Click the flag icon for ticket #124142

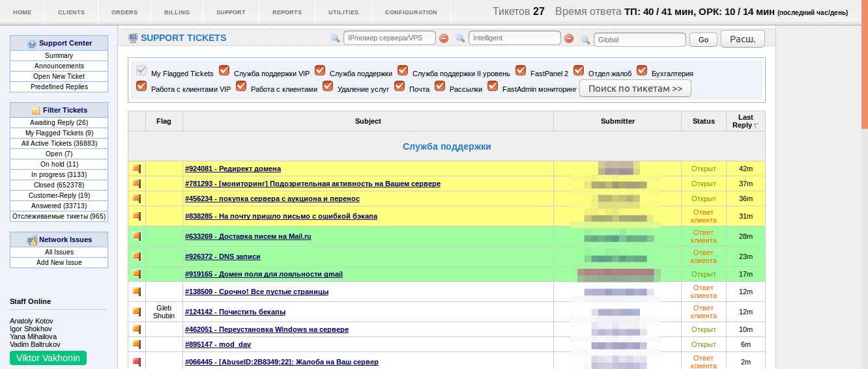137,312
